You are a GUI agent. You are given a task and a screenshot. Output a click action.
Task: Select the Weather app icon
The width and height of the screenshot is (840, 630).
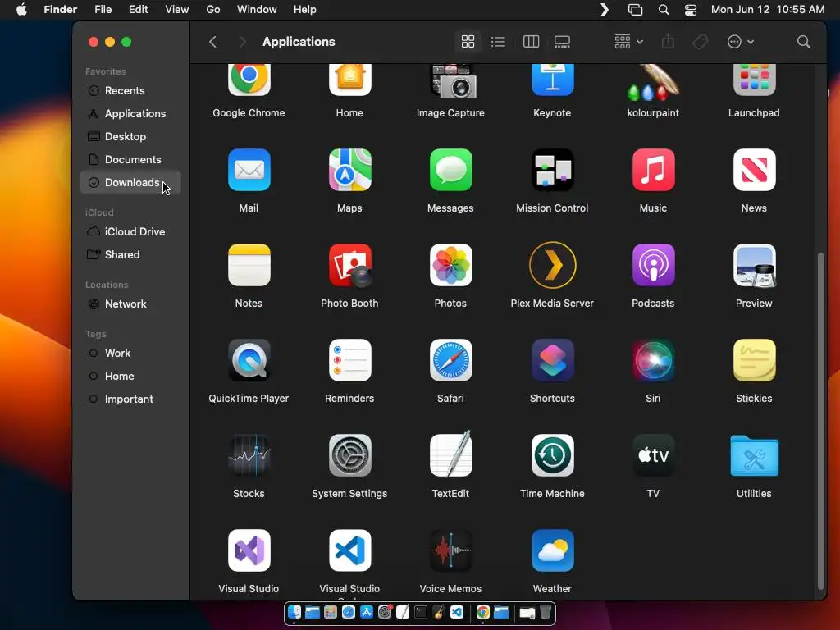coord(552,550)
